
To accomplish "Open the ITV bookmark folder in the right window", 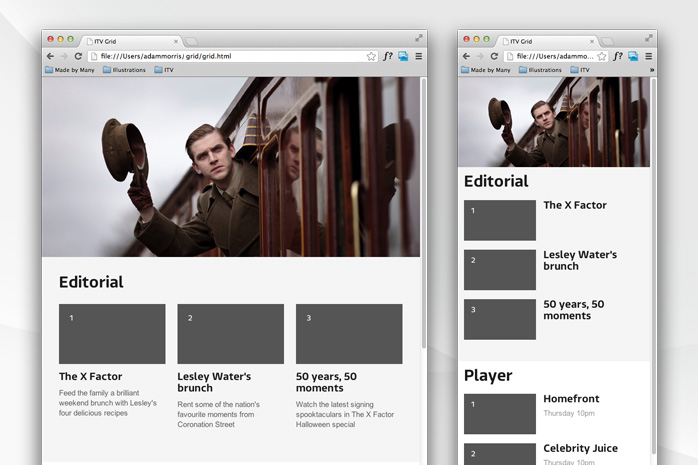I will pyautogui.click(x=580, y=70).
